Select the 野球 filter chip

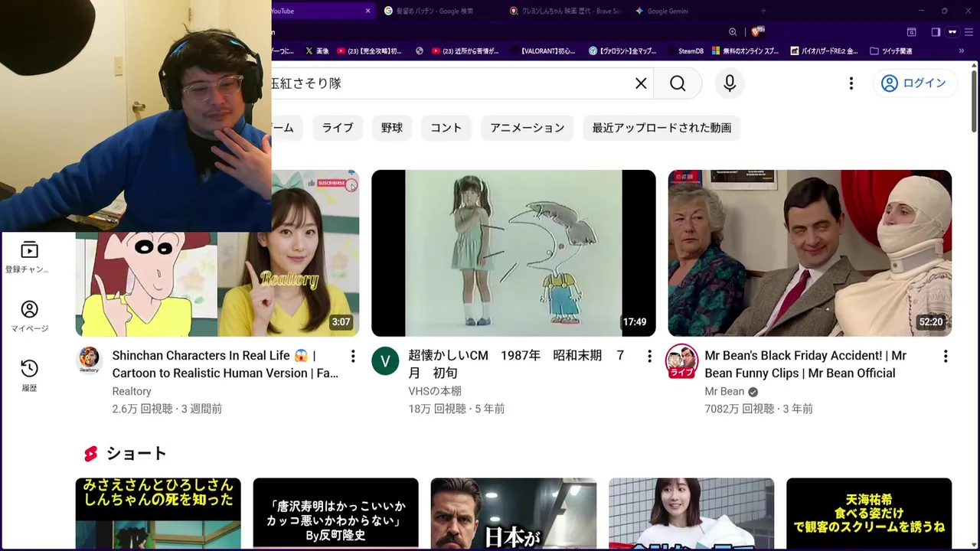point(392,128)
